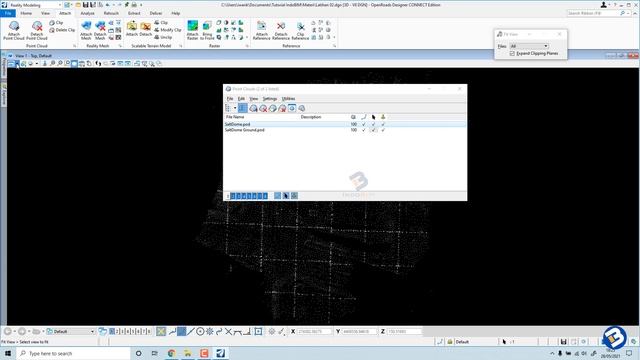This screenshot has width=640, height=360.
Task: Expand the Reality Mesh group dialog launcher
Action: (x=120, y=46)
